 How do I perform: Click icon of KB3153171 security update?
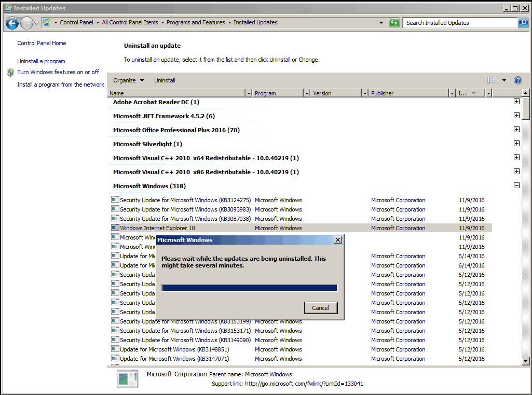(x=115, y=331)
